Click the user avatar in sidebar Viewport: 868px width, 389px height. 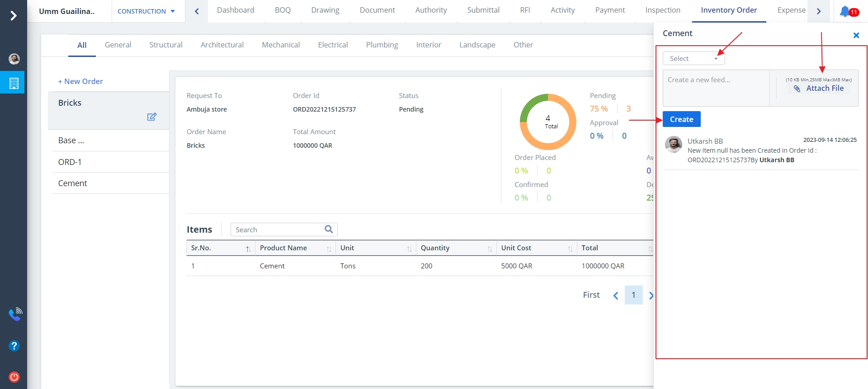coord(14,59)
